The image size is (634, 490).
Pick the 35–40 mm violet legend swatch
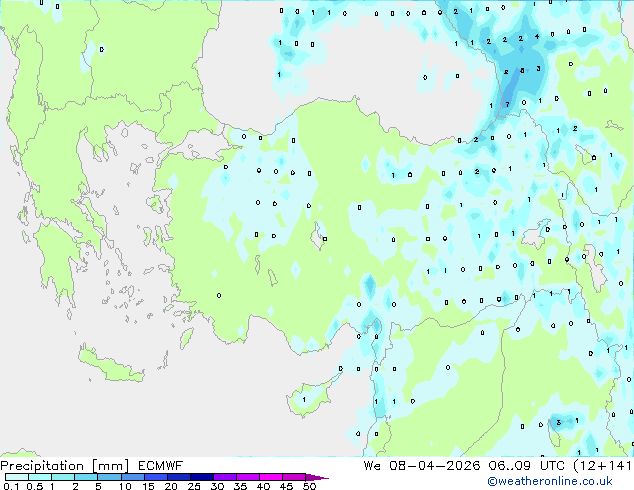click(247, 477)
